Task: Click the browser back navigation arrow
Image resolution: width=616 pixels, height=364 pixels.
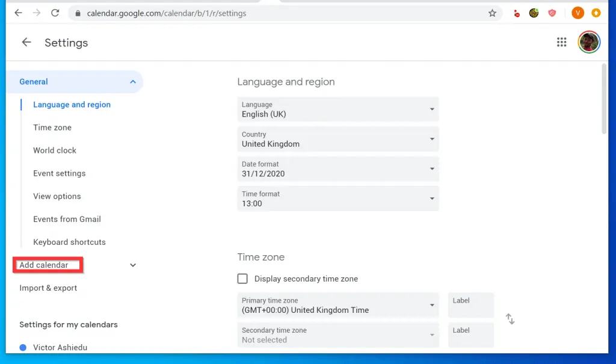Action: coord(18,13)
